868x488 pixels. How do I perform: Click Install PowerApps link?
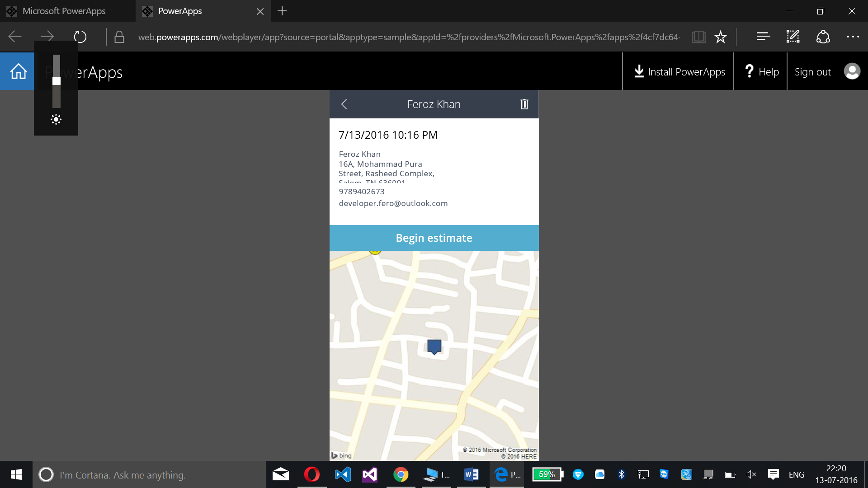(679, 72)
